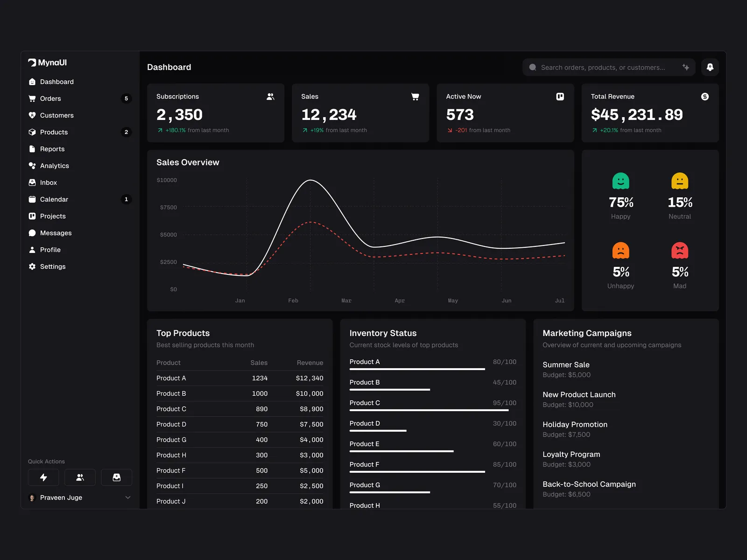This screenshot has width=747, height=560.
Task: Click the Subscriptions card users icon
Action: pos(270,97)
